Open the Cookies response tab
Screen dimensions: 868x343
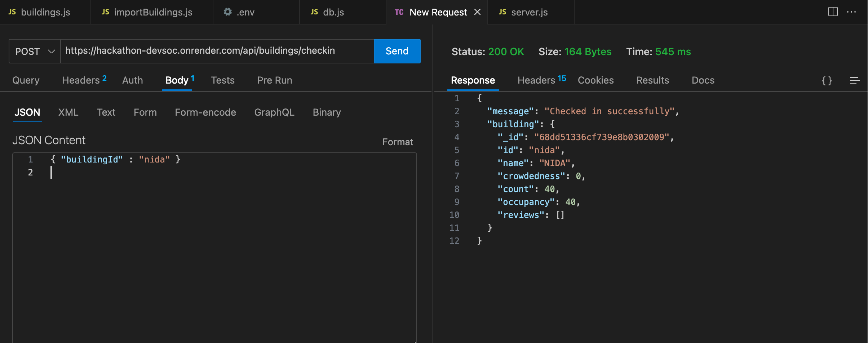[x=595, y=80]
